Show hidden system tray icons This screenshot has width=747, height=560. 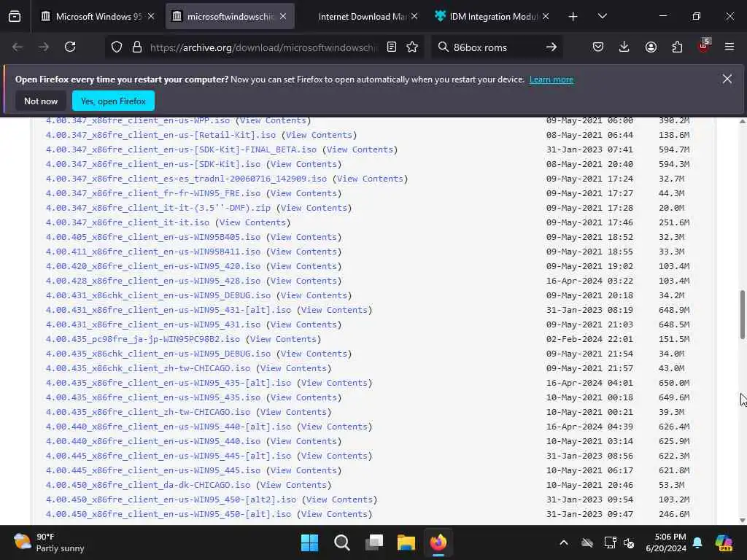564,542
